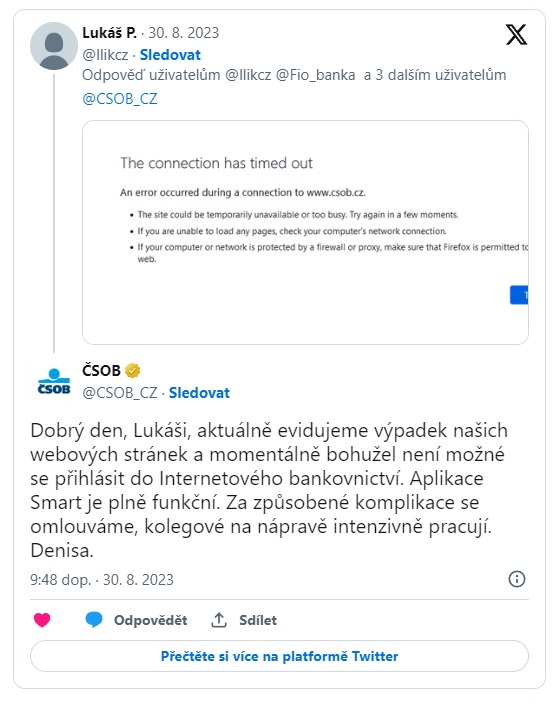554x703 pixels.
Task: Click the Odpovědět reply label
Action: coord(151,620)
